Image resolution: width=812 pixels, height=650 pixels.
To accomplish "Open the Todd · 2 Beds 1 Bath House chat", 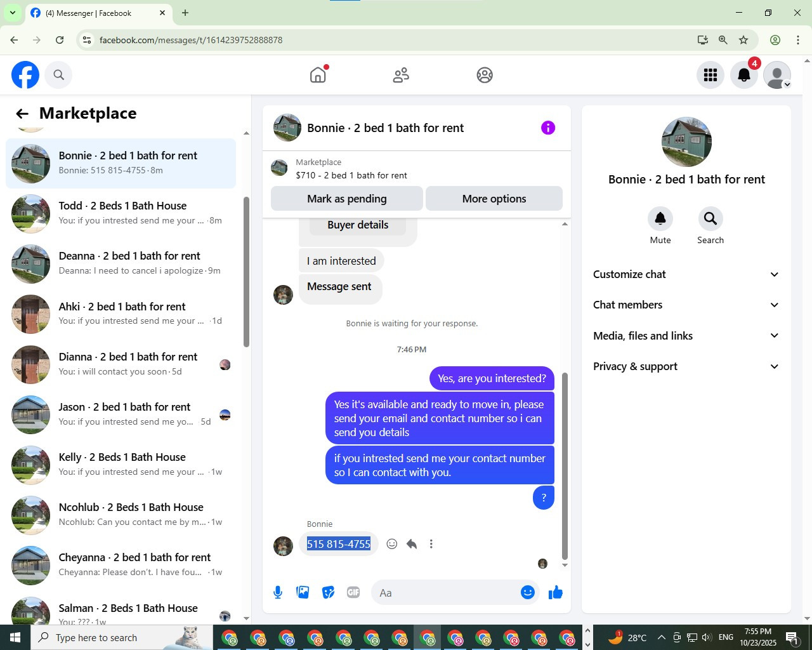I will (x=121, y=213).
